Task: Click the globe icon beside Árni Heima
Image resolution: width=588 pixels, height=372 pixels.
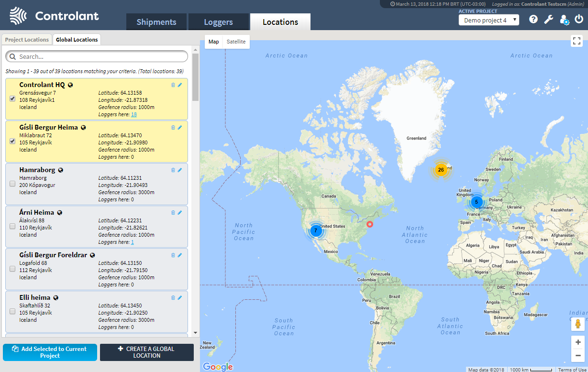Action: 60,213
